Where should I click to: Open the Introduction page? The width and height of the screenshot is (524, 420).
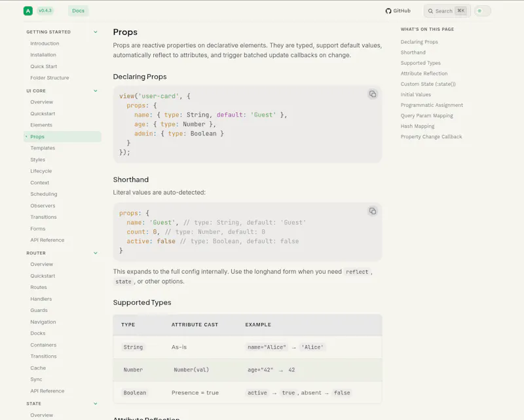(x=45, y=43)
